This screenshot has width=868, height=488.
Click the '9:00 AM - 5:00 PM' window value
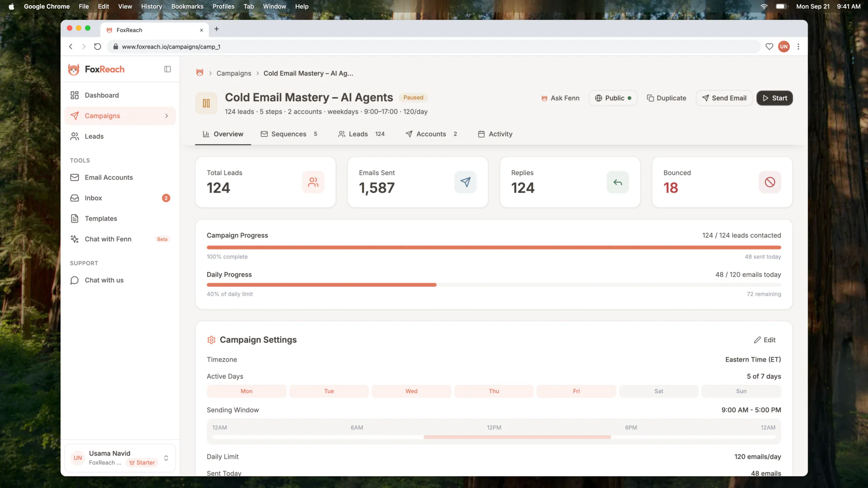click(x=751, y=410)
